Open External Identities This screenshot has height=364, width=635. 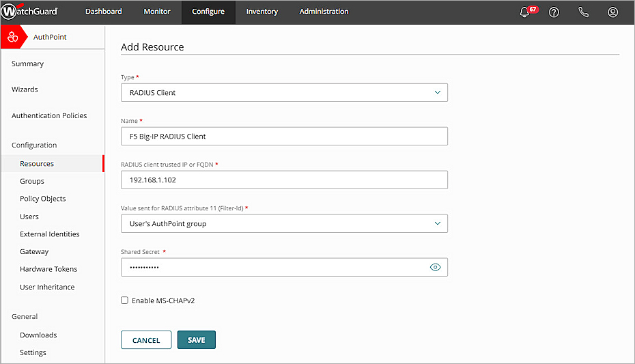[49, 234]
